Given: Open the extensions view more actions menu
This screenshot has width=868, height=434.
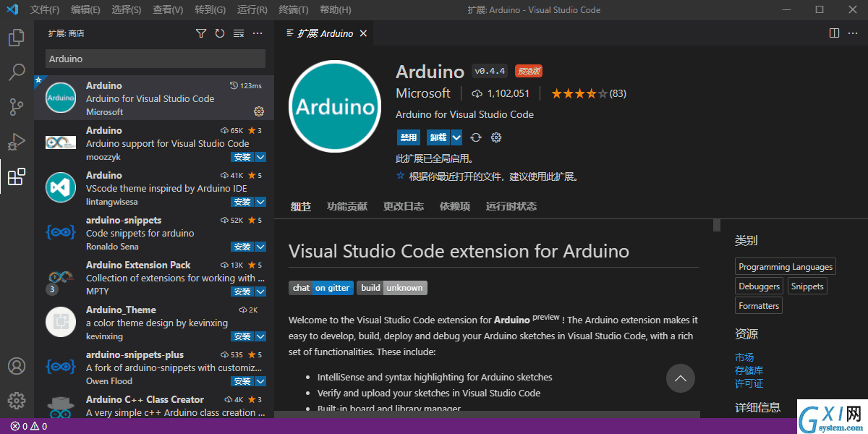Looking at the screenshot, I should (258, 33).
